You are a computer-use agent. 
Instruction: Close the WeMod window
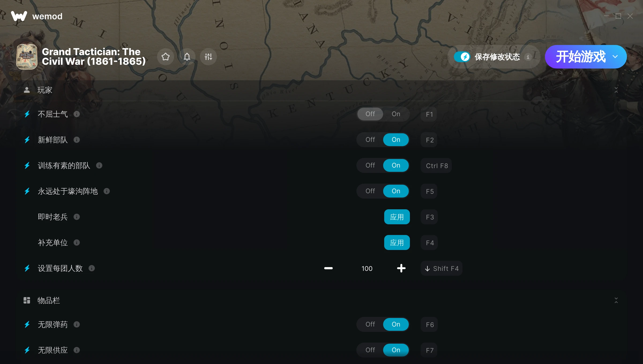click(x=630, y=16)
